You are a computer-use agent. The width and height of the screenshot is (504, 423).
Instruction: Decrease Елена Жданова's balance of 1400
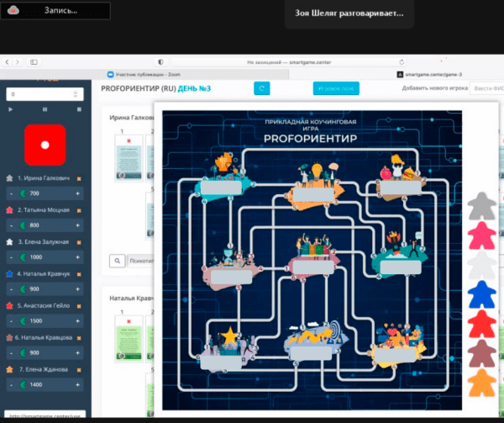(x=11, y=384)
